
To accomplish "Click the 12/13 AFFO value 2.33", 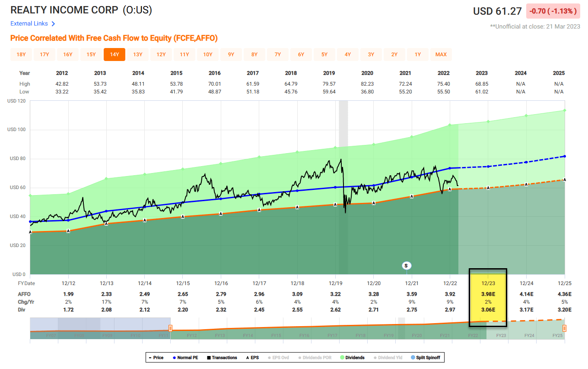I will (x=107, y=294).
